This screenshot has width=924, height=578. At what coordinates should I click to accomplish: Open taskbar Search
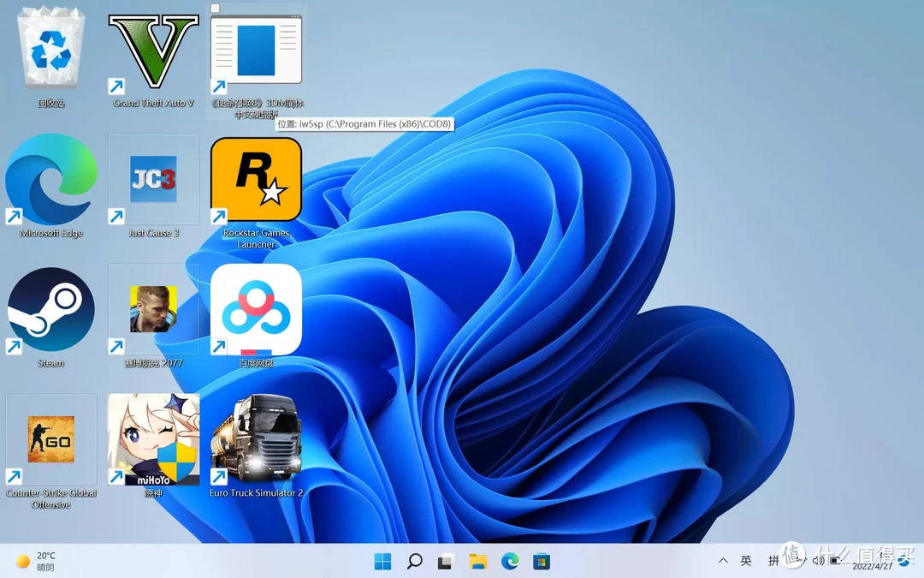[415, 561]
